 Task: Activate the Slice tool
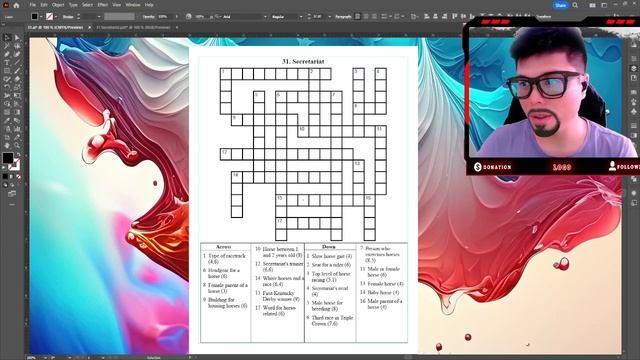[x=17, y=137]
